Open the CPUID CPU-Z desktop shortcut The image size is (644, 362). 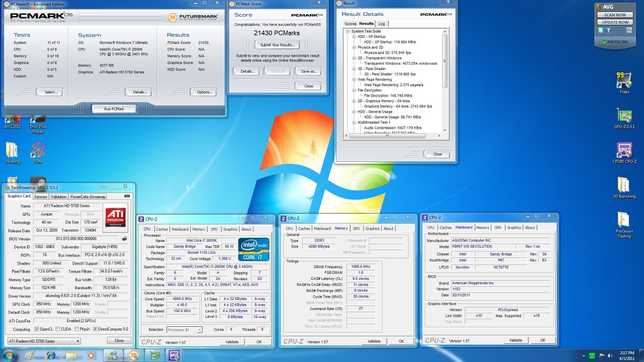pyautogui.click(x=624, y=153)
